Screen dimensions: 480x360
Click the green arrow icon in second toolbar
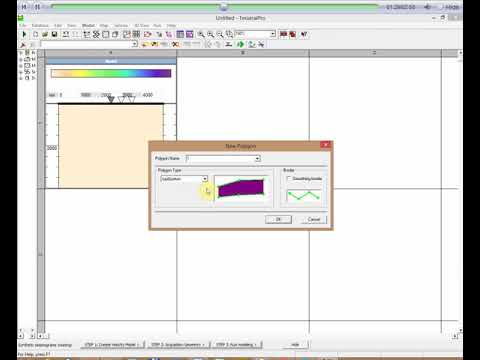click(240, 44)
